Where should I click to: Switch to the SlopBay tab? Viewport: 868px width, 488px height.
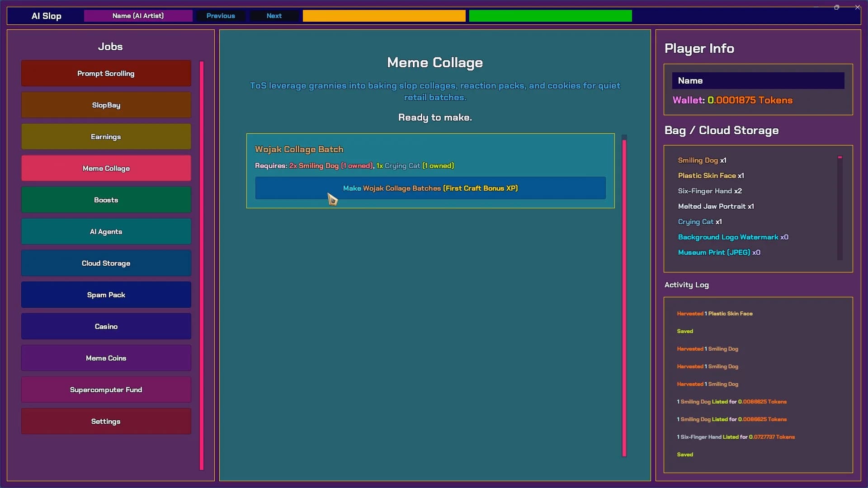pos(106,105)
